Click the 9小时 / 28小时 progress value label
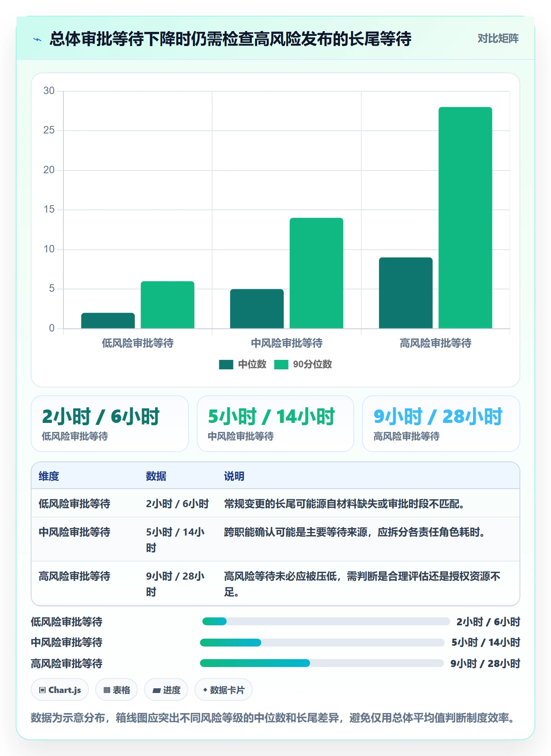The height and width of the screenshot is (756, 551). [x=485, y=663]
